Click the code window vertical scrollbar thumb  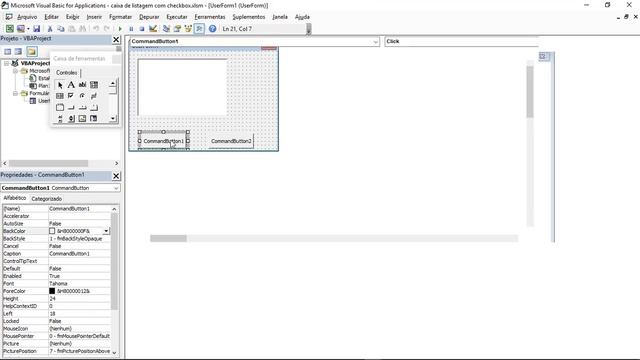point(530,92)
